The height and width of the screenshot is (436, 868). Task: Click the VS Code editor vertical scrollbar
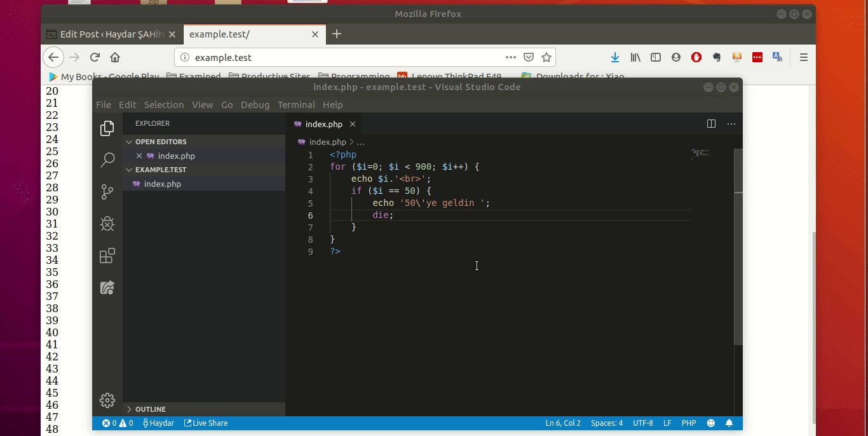[x=738, y=247]
